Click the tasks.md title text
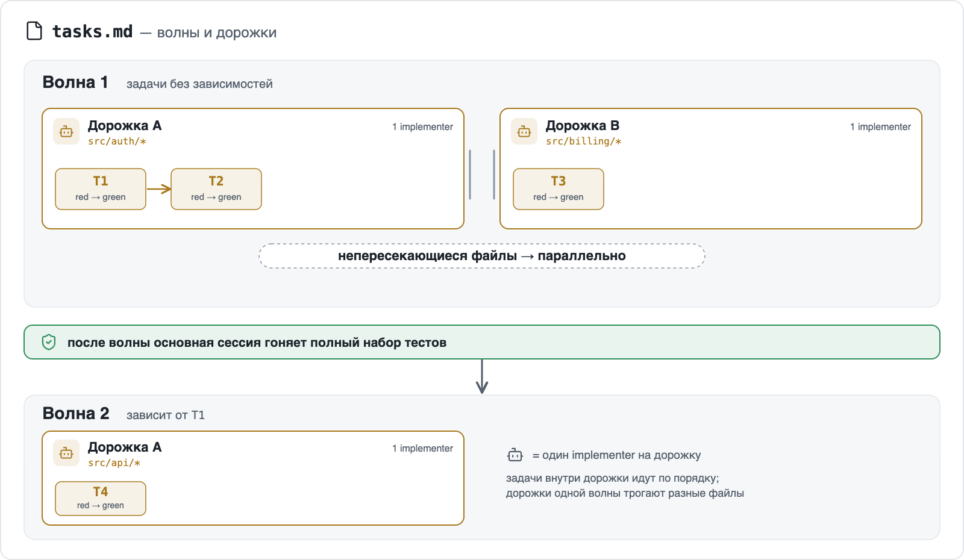 92,31
